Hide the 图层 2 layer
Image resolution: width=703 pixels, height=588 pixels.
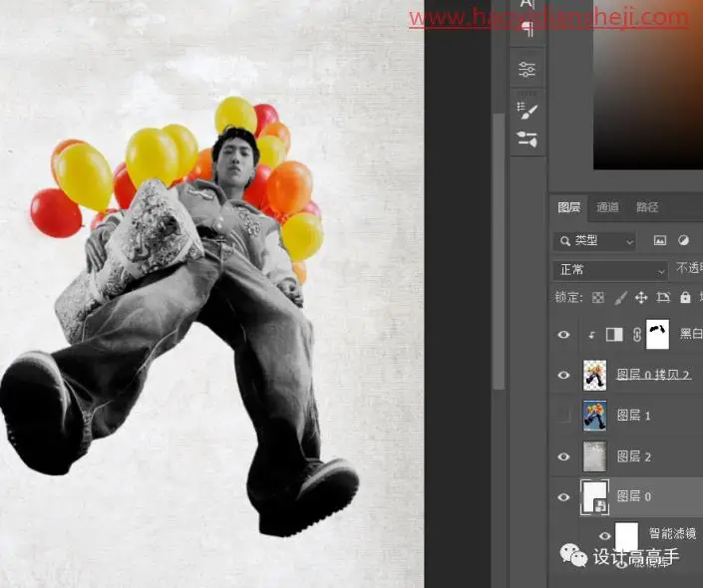(x=563, y=456)
